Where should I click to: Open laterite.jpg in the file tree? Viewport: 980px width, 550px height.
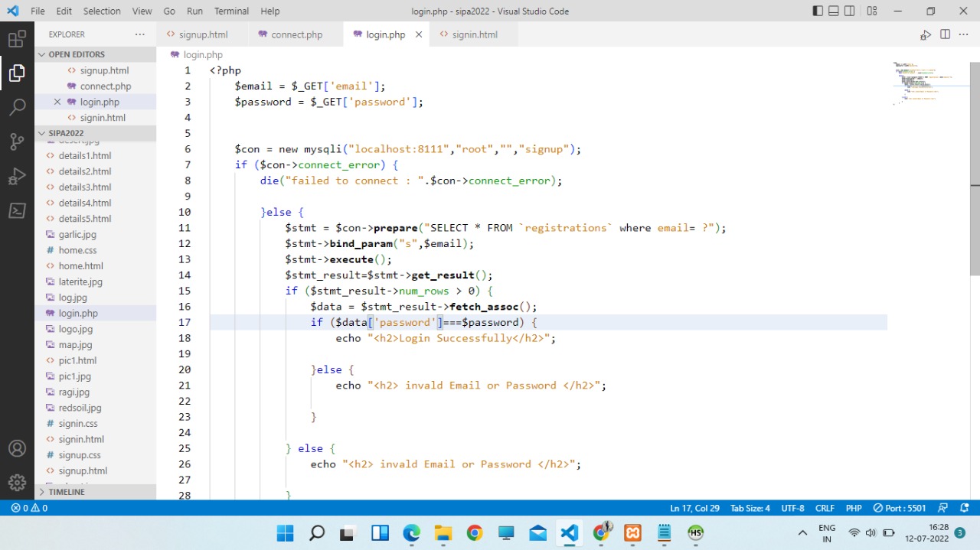click(x=80, y=282)
